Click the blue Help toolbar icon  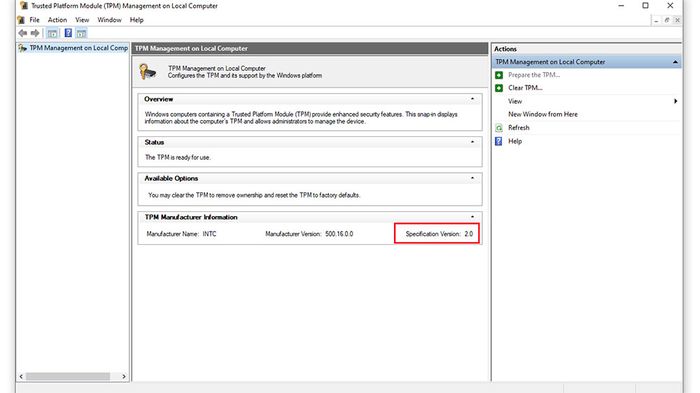[68, 33]
